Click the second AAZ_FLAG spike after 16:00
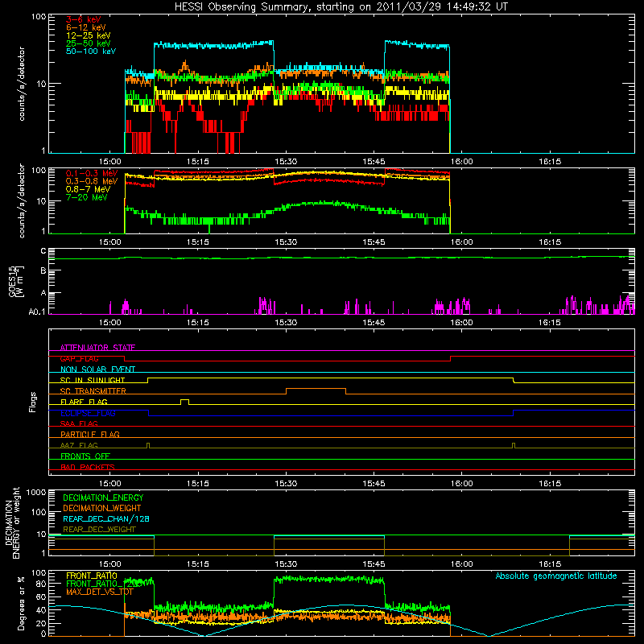The width and height of the screenshot is (644, 644). (x=514, y=445)
